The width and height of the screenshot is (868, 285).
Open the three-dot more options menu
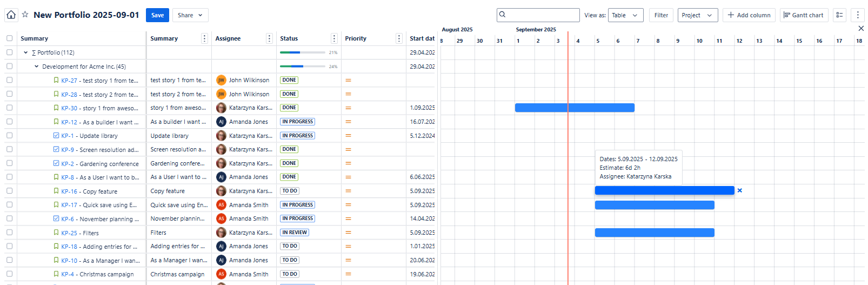tap(857, 15)
